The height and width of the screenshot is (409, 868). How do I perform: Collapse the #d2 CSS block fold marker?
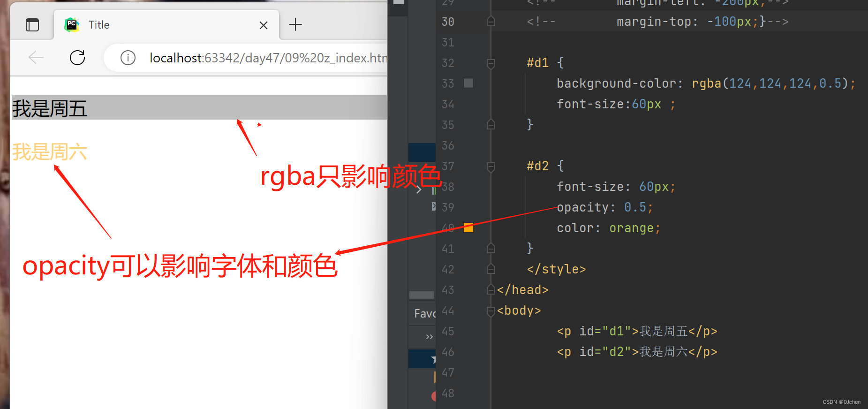(491, 166)
